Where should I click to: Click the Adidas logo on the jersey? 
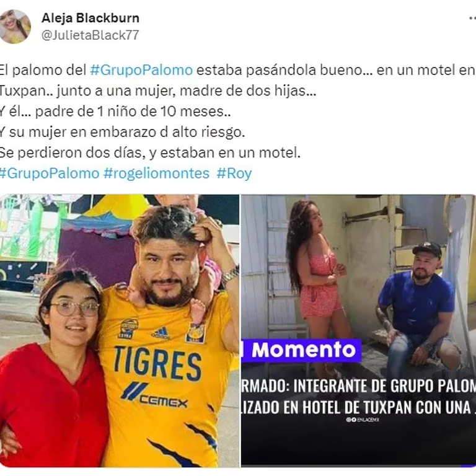point(161,332)
